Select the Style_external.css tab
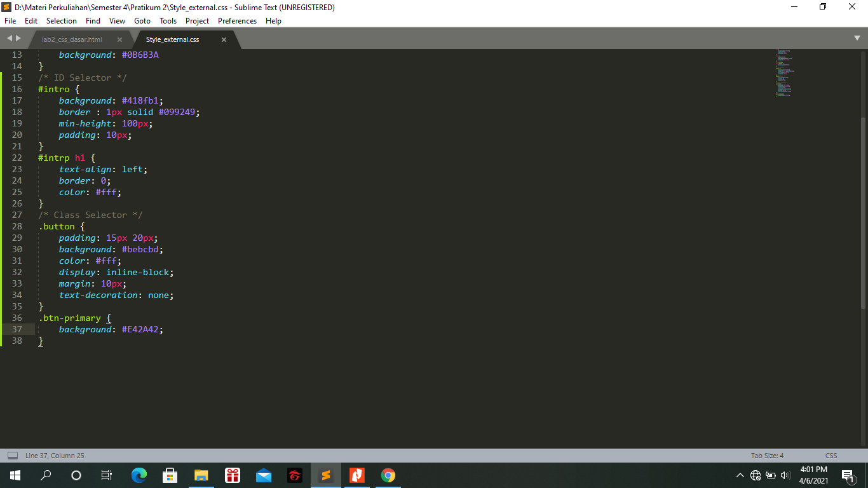This screenshot has height=488, width=868. coord(173,39)
